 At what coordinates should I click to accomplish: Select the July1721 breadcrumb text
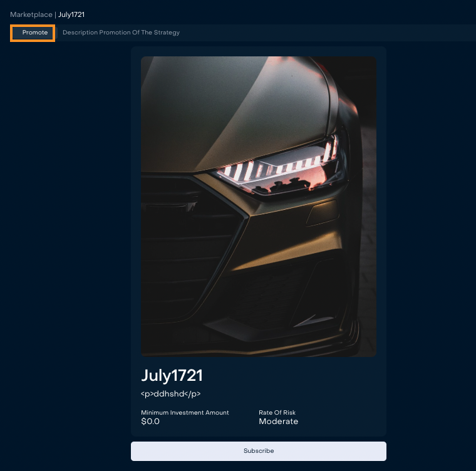pyautogui.click(x=71, y=14)
